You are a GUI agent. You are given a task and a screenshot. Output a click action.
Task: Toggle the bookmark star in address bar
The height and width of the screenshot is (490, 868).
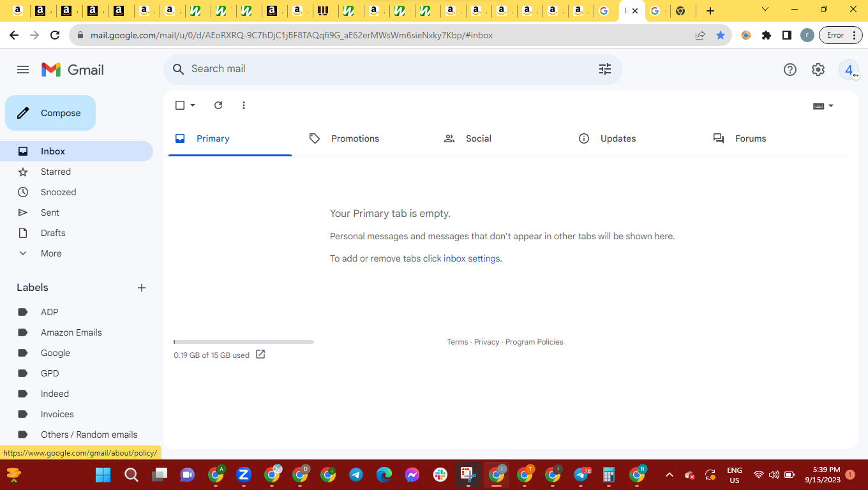coord(721,35)
